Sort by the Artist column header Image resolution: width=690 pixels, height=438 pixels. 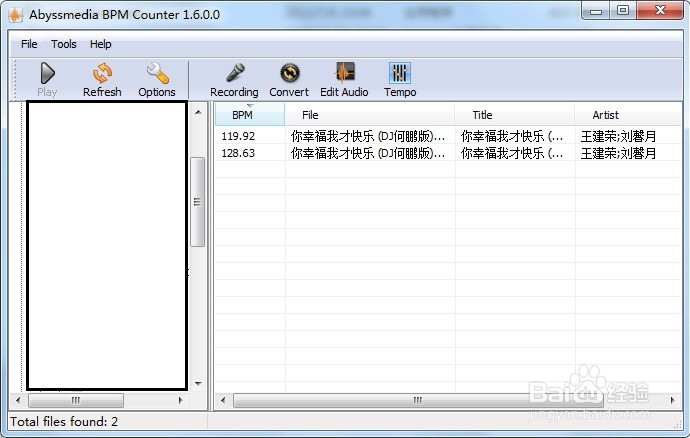point(628,115)
